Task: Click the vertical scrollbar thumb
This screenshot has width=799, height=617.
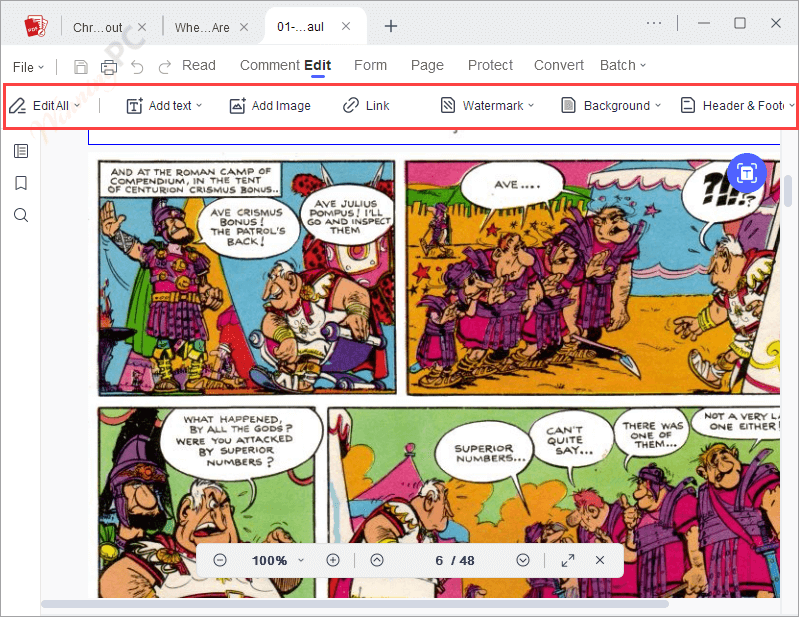Action: click(788, 191)
